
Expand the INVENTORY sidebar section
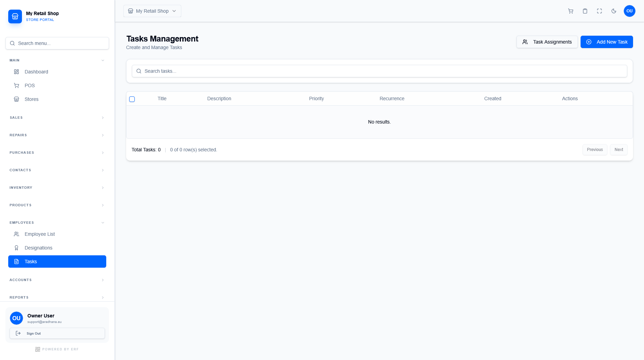102,187
